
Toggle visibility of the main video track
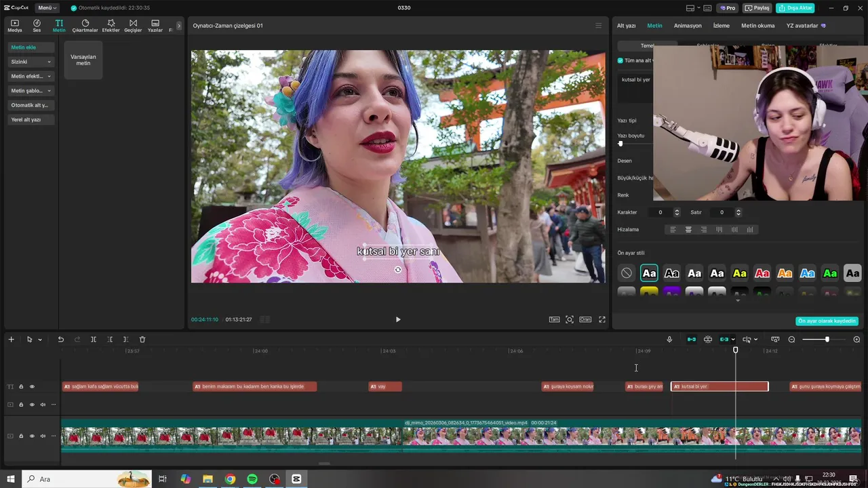coord(32,436)
